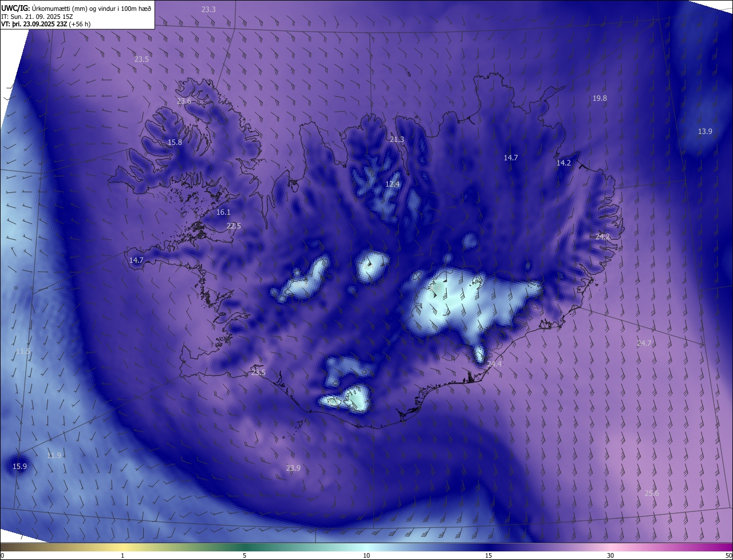Viewport: 733px width, 560px height.
Task: Click the 24.7 value label on the map
Action: click(644, 344)
